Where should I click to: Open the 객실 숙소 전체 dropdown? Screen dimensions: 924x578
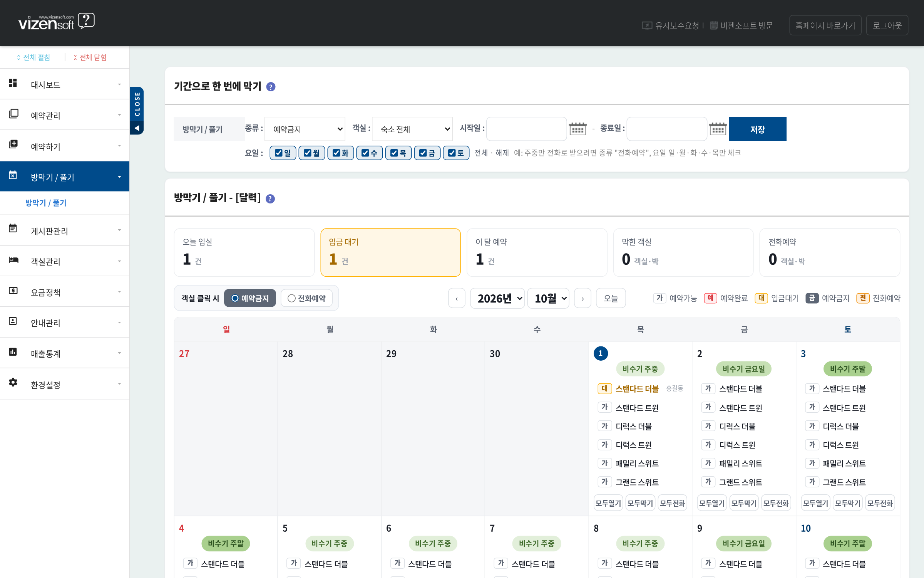pos(412,129)
